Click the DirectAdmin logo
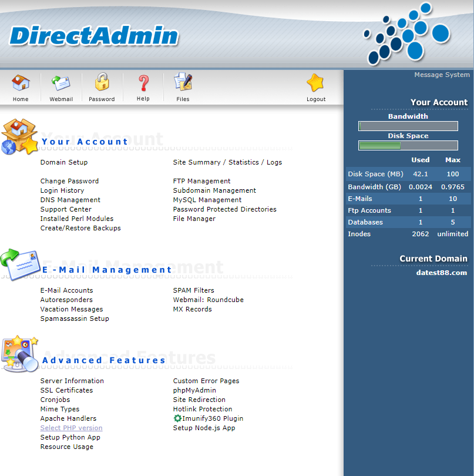474x476 pixels. 94,36
